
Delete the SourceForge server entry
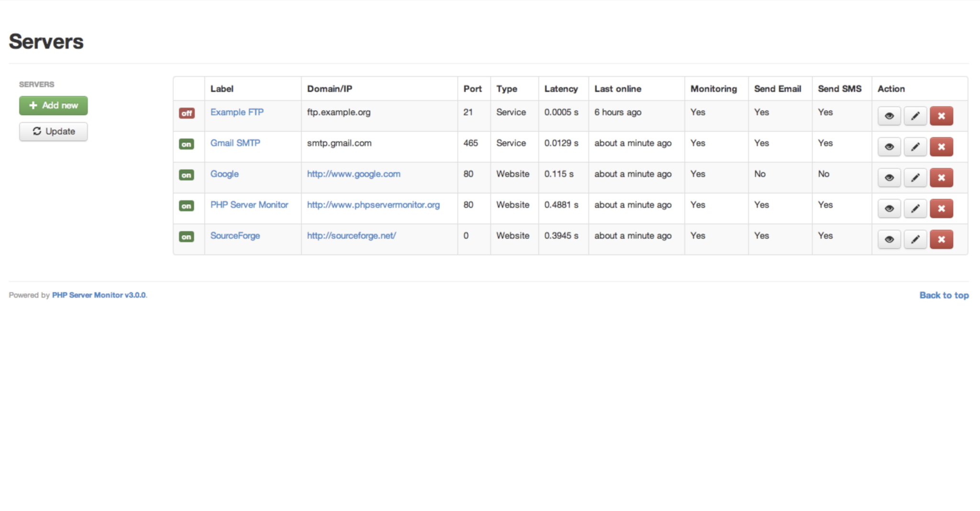[x=941, y=239]
